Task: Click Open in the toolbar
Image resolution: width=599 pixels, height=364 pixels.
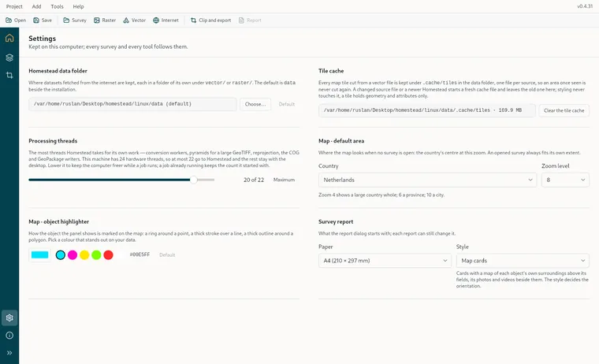Action: coord(16,20)
